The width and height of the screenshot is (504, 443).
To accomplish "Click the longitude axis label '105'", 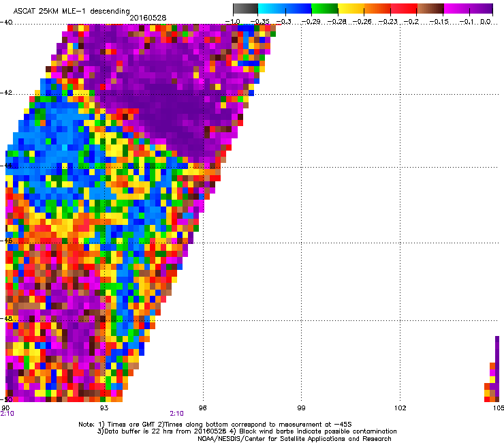I will pyautogui.click(x=499, y=408).
